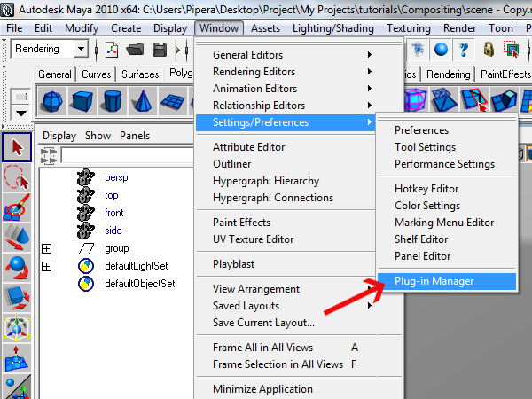Create a polygon plane from the shelf
This screenshot has width=532, height=399.
[173, 101]
